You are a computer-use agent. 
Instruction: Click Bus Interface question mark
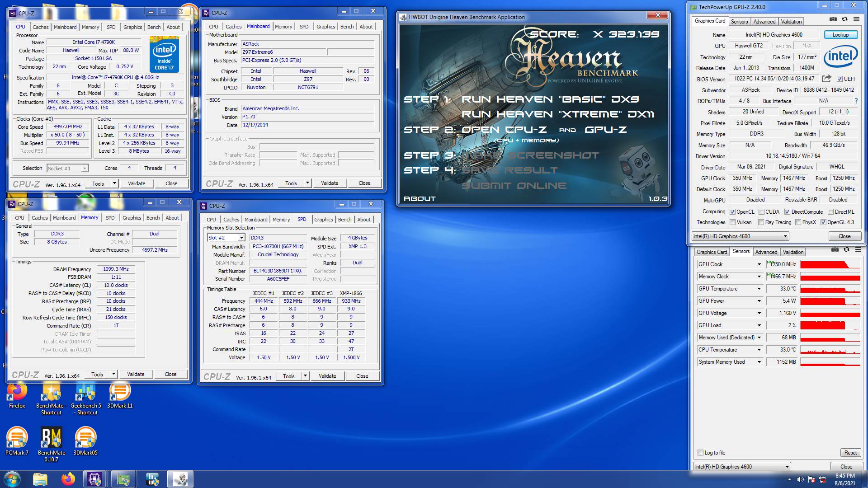856,101
